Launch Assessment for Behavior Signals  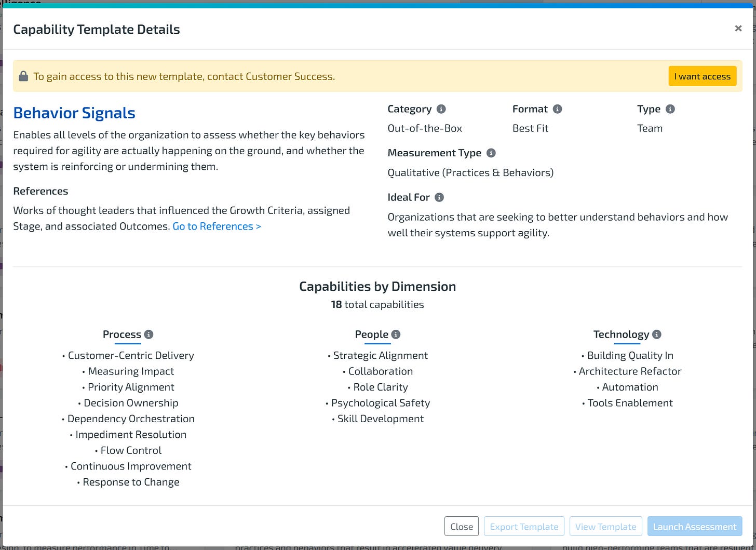point(695,526)
